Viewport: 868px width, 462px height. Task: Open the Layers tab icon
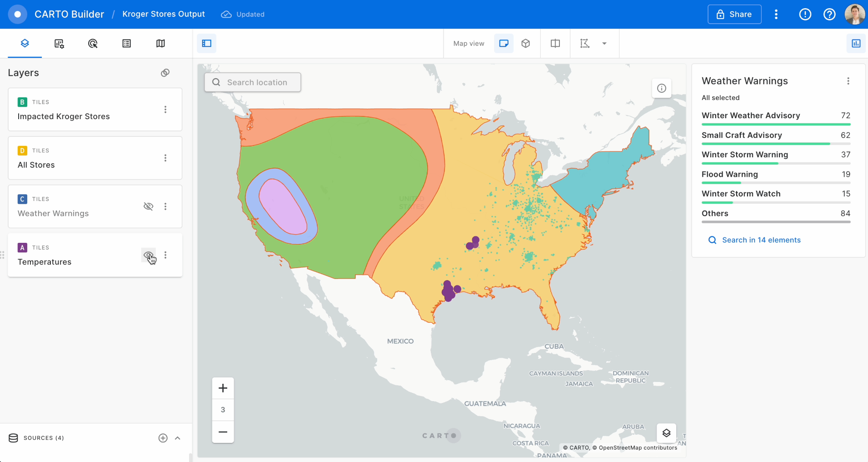pyautogui.click(x=25, y=43)
